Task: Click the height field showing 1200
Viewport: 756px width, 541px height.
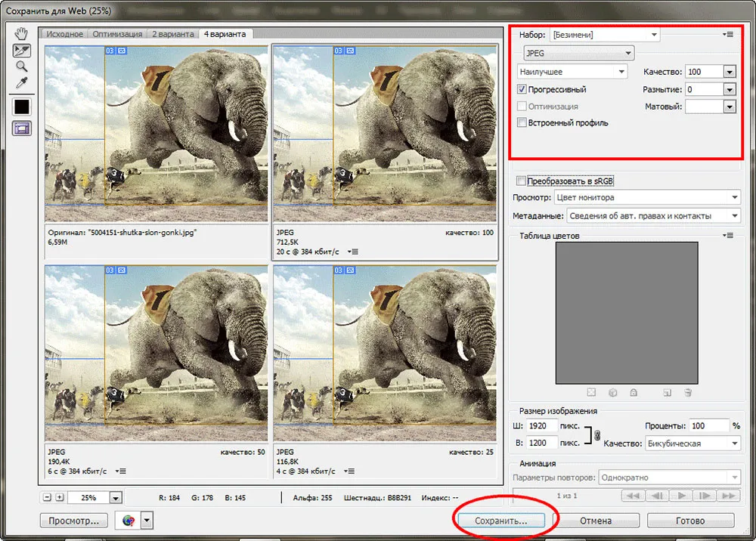Action: 541,443
